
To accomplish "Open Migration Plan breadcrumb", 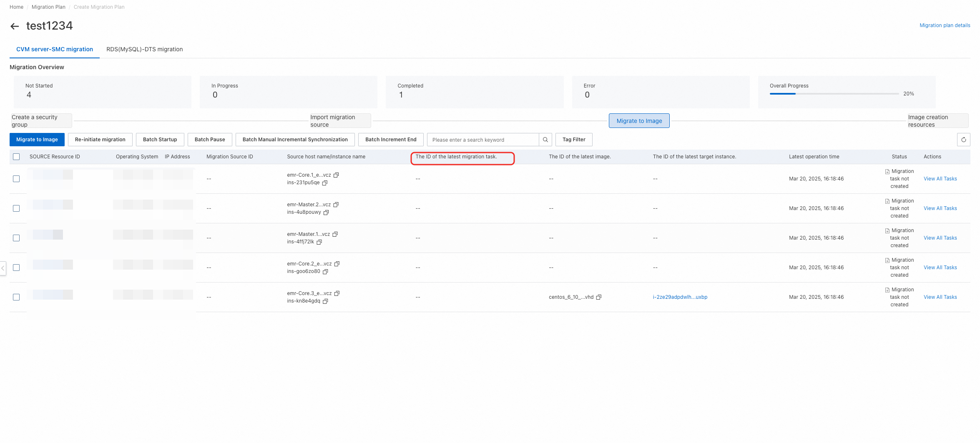I will click(48, 7).
